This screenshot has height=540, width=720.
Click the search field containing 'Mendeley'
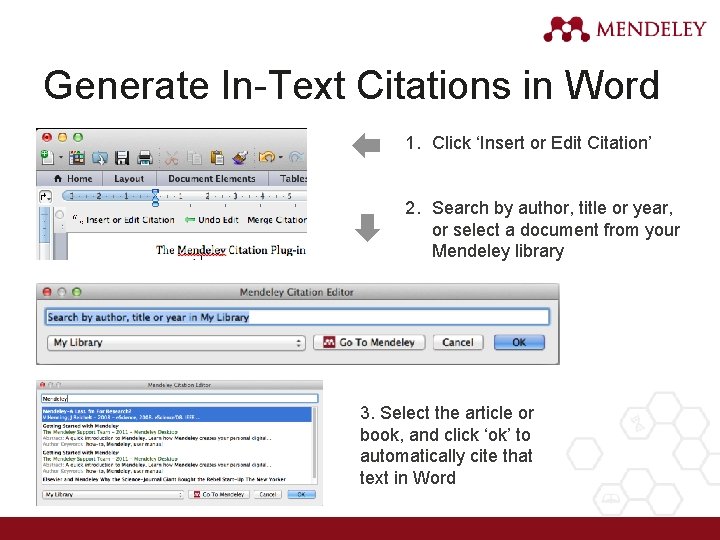tap(180, 398)
